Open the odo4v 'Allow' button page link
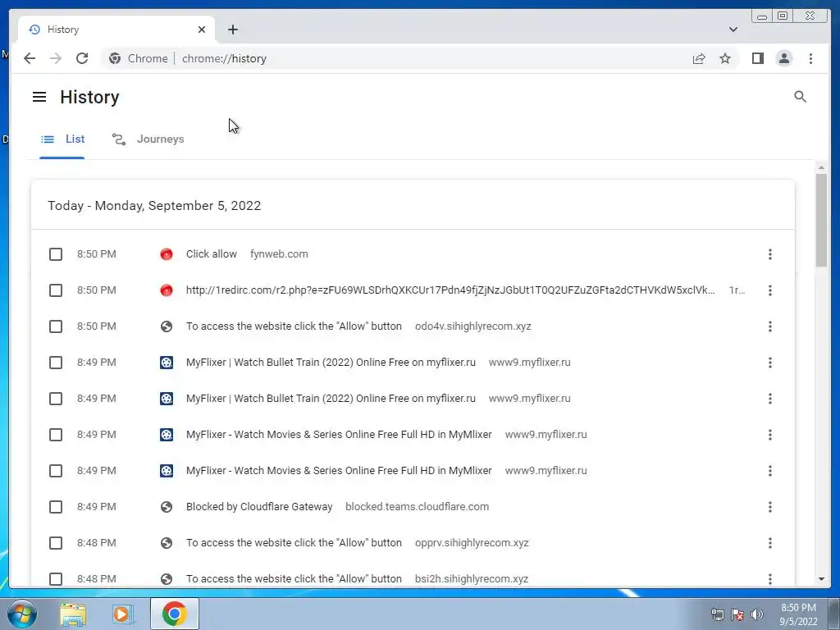Screen dimensions: 840x630 coord(294,326)
